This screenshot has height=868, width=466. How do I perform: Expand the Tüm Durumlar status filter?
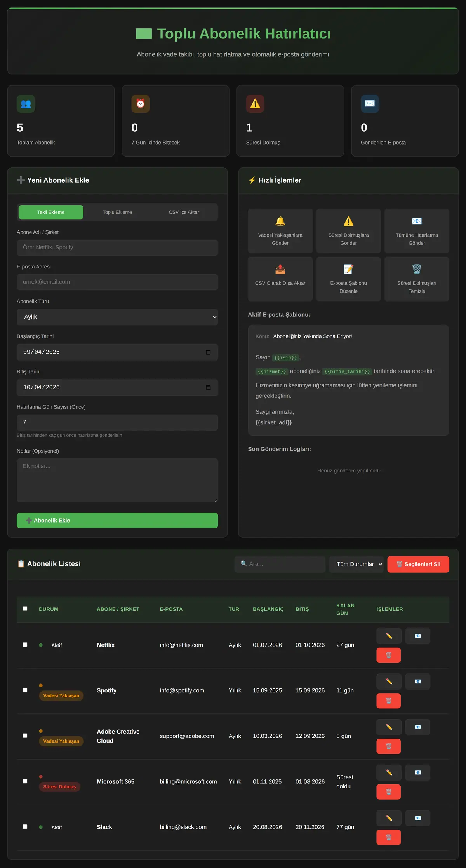point(356,564)
